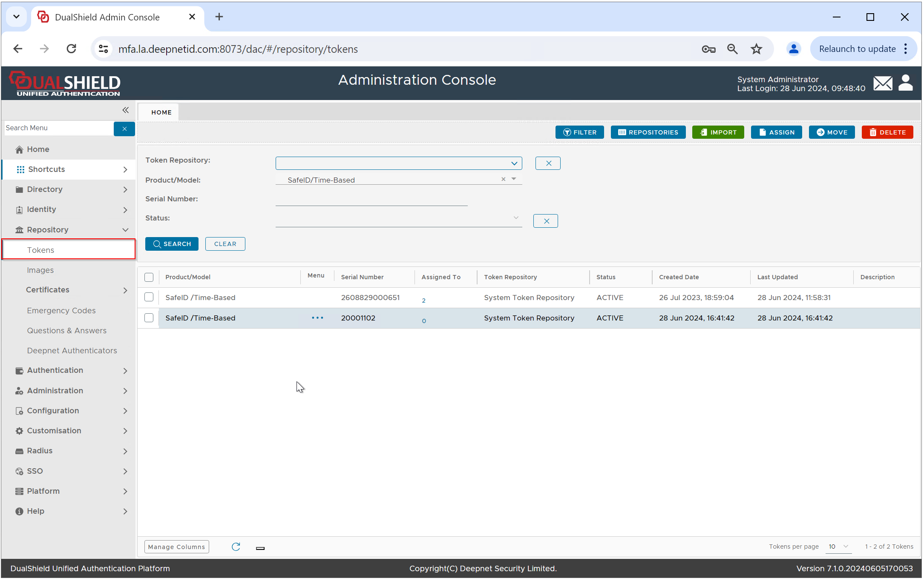Click the Manage Columns button
The width and height of the screenshot is (924, 581).
pos(176,547)
